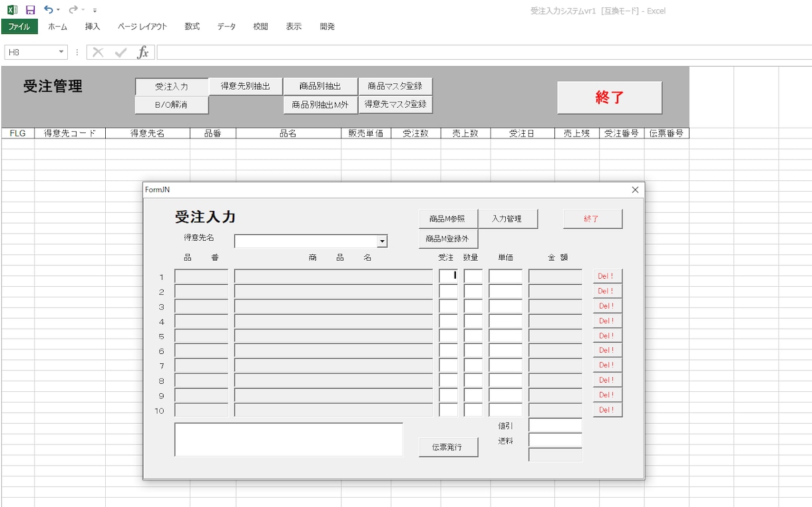Click the 得意先名 combo box text area
This screenshot has width=812, height=507.
(x=305, y=242)
